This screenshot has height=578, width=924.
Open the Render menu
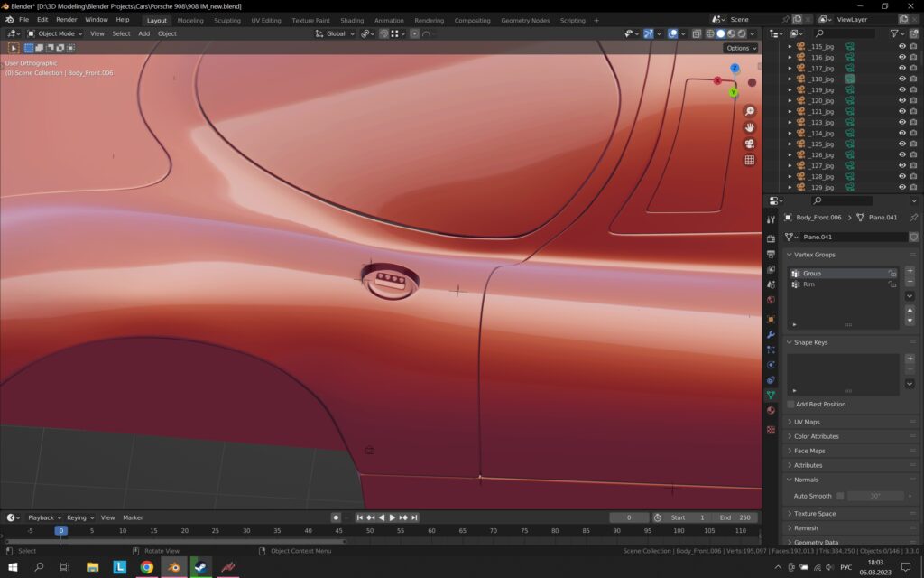click(67, 19)
